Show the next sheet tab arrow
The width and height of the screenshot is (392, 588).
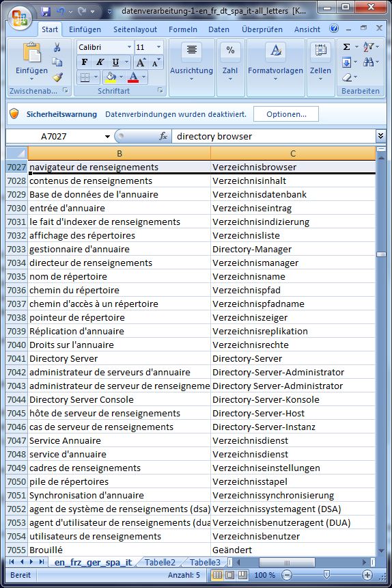coord(31,562)
